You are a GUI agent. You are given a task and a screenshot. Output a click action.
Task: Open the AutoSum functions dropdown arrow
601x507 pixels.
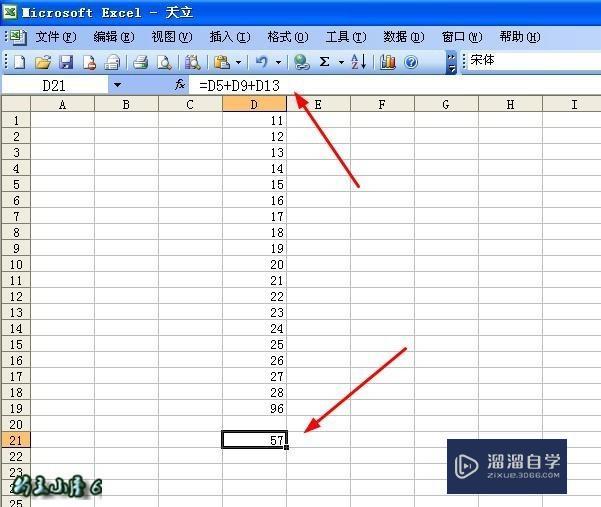point(341,62)
